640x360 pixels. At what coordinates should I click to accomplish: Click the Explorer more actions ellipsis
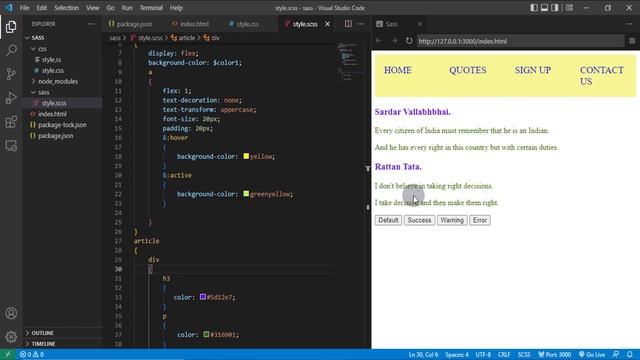(x=91, y=24)
